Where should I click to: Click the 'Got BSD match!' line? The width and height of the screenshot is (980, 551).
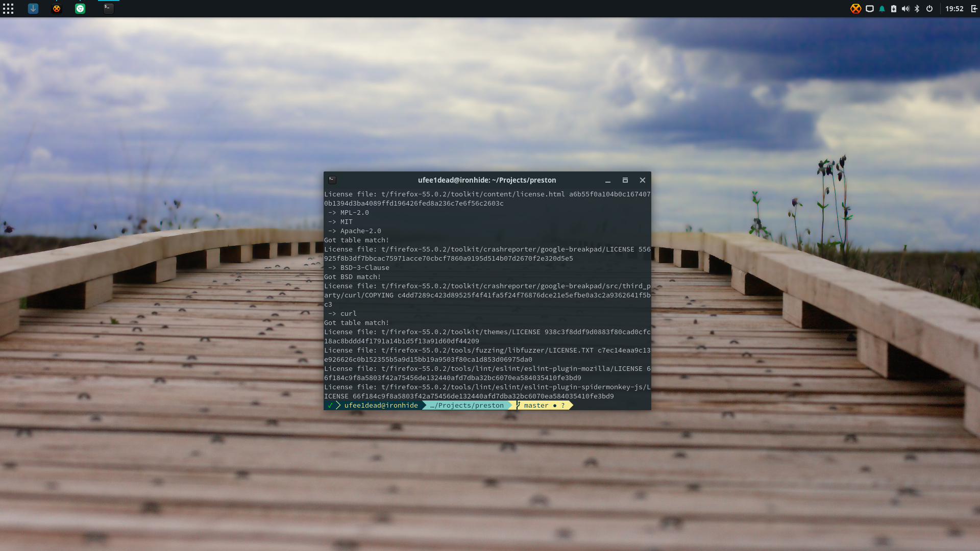(x=352, y=277)
